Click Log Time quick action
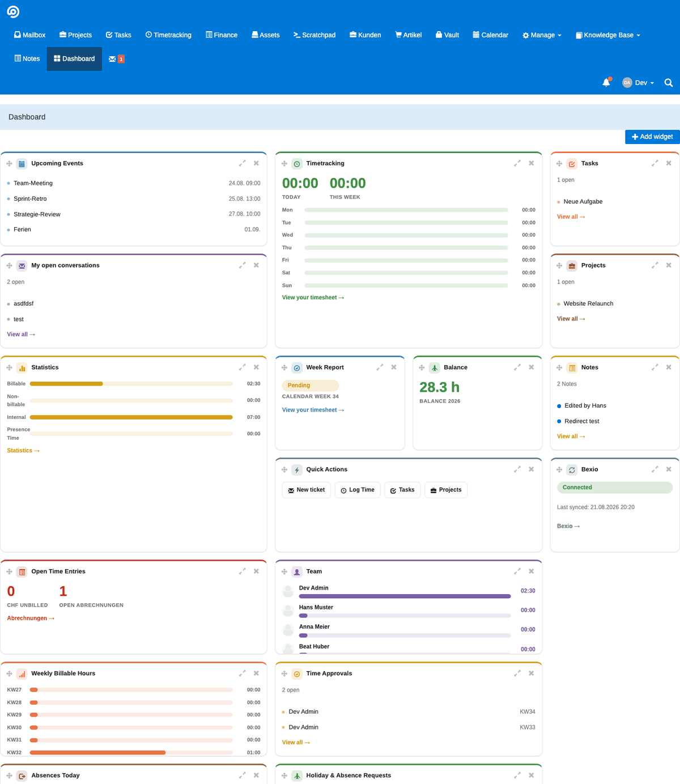 pyautogui.click(x=358, y=490)
